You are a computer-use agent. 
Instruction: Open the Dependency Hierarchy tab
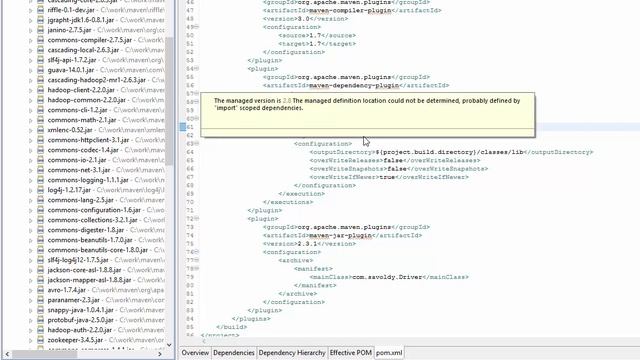pos(292,353)
